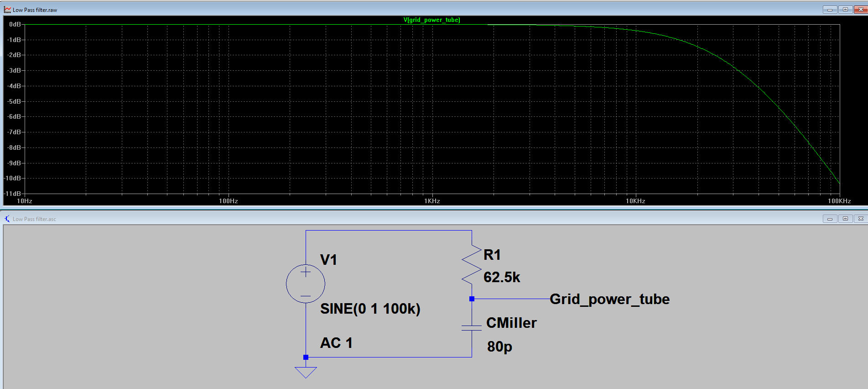Click the 100KHz frequency axis label
Screen dimensions: 868x389
click(x=839, y=201)
